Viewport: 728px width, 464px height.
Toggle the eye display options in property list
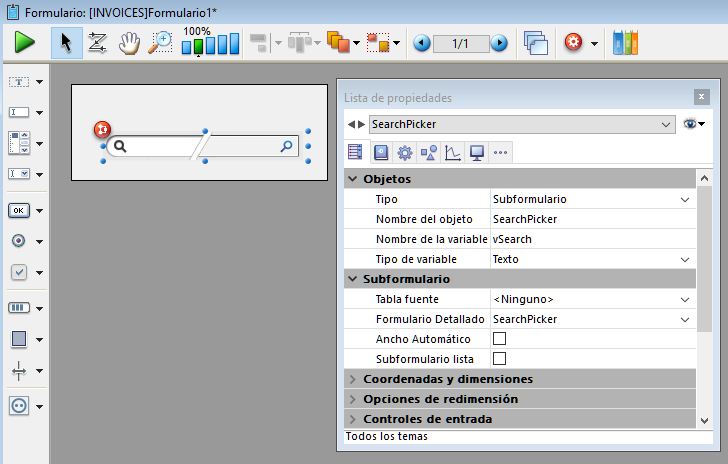(x=692, y=124)
